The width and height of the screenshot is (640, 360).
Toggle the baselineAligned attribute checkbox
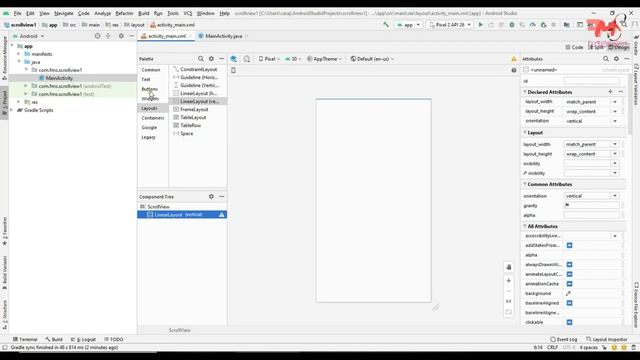569,303
